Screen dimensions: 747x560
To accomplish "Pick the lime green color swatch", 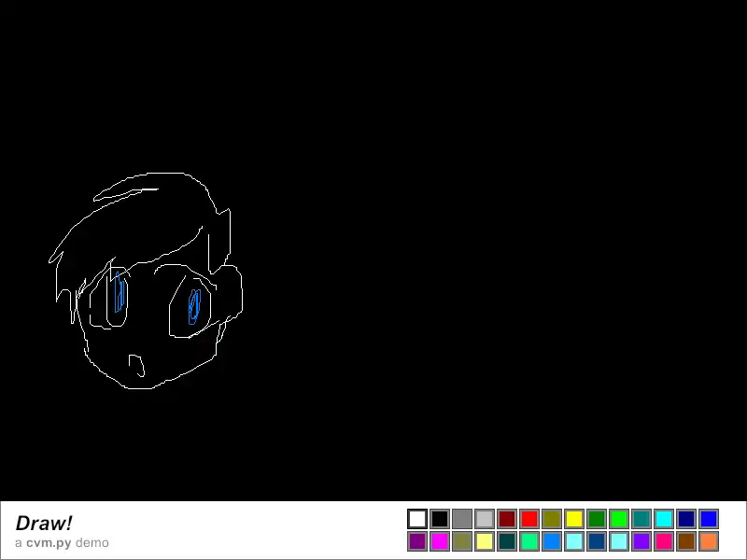I will 619,519.
